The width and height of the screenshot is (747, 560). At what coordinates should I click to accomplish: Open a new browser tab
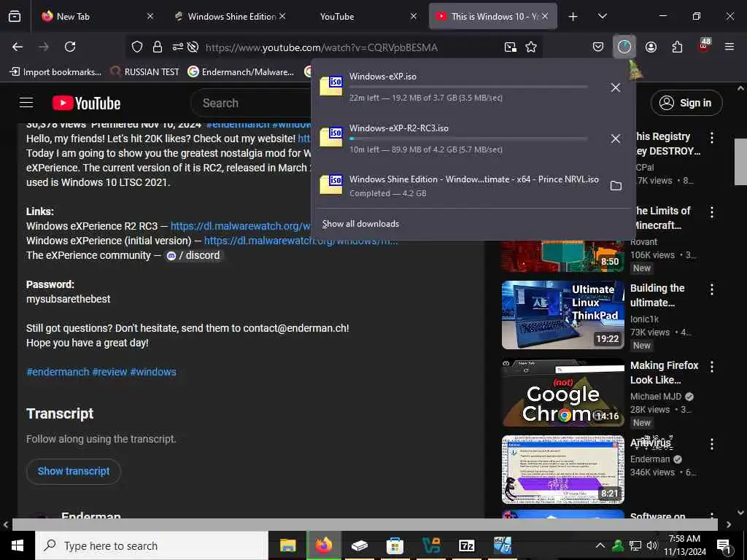pos(573,17)
